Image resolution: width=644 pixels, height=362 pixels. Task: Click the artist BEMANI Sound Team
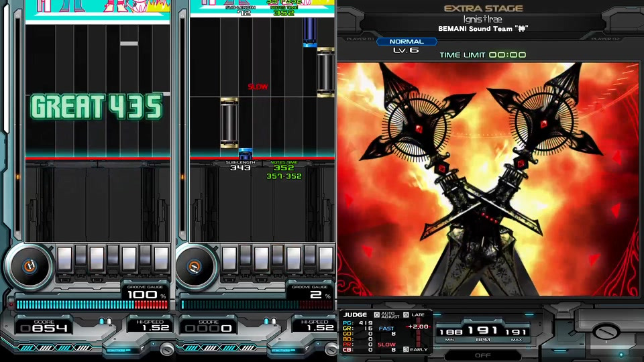(482, 29)
